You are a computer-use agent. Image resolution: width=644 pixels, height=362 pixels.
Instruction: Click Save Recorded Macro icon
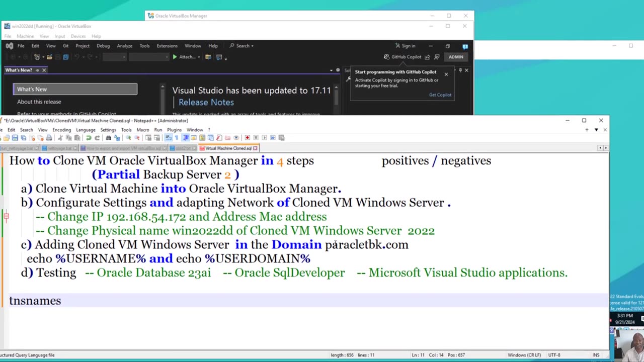[x=281, y=138]
